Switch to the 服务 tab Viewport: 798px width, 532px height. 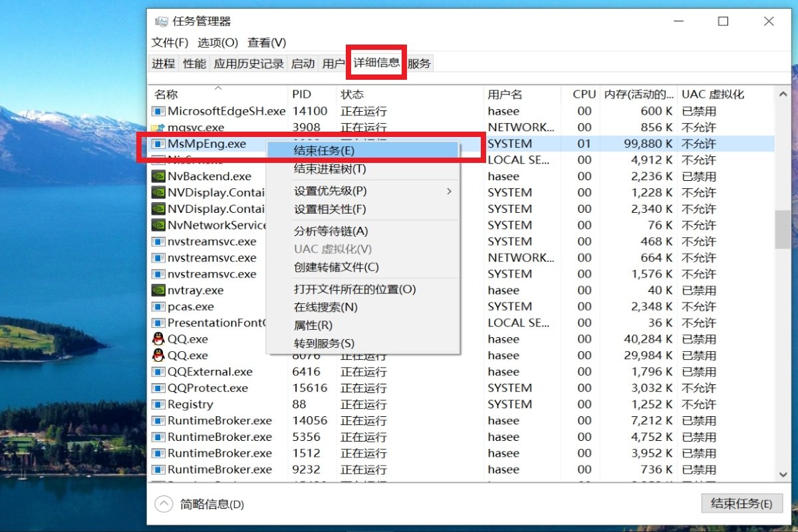click(x=420, y=63)
